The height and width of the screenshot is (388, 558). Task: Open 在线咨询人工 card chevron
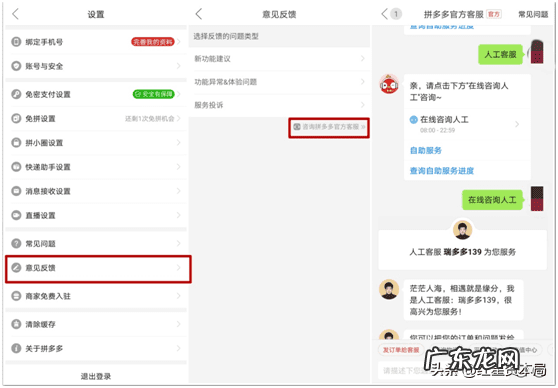[517, 124]
